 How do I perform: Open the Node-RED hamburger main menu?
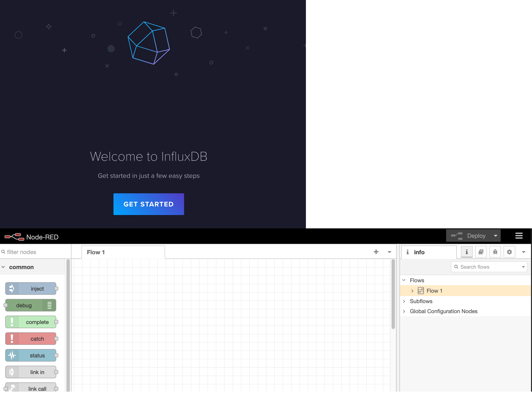pyautogui.click(x=519, y=236)
